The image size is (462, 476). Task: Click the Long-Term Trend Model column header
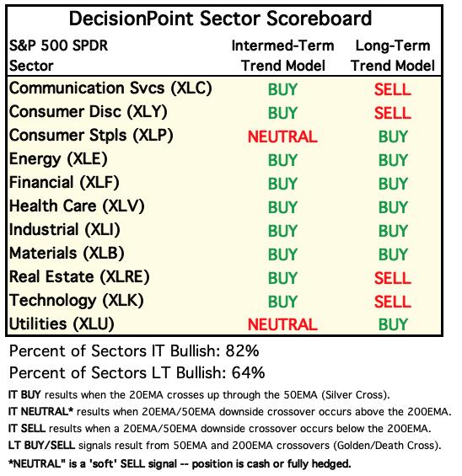point(393,56)
